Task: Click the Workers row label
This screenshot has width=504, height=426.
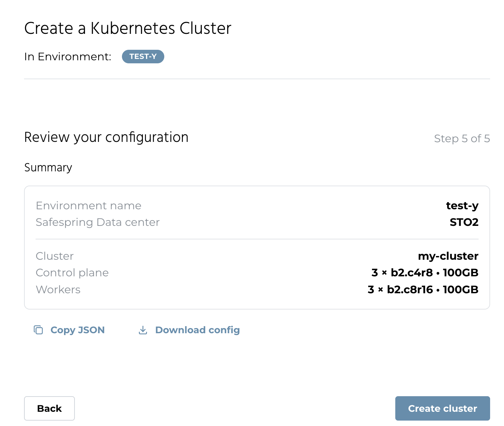Action: [58, 290]
